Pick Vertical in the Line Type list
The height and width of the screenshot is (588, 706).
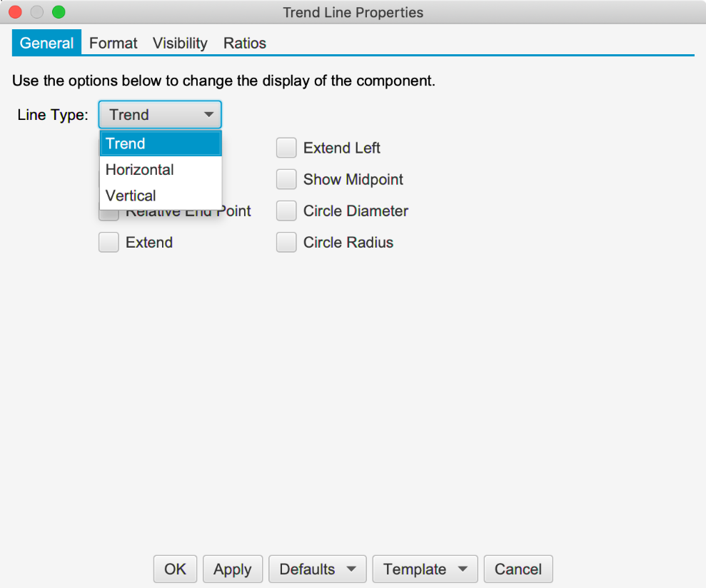coord(131,196)
